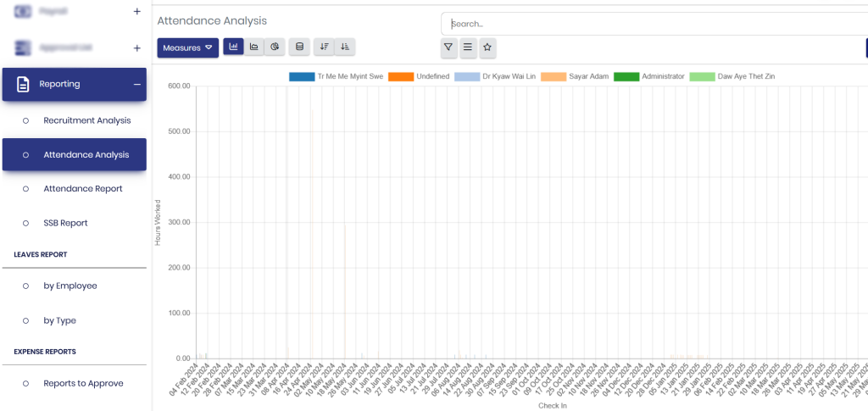The width and height of the screenshot is (868, 411).
Task: Expand the Approval List menu with plus
Action: pos(137,48)
